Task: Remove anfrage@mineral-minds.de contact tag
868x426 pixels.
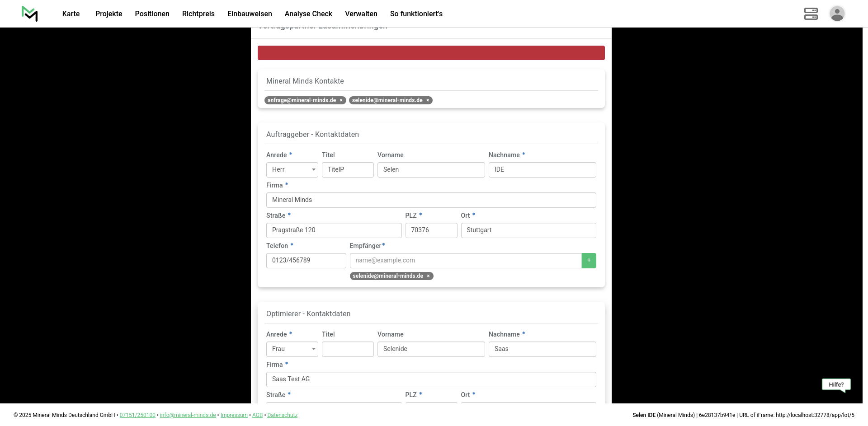Action: pos(341,100)
